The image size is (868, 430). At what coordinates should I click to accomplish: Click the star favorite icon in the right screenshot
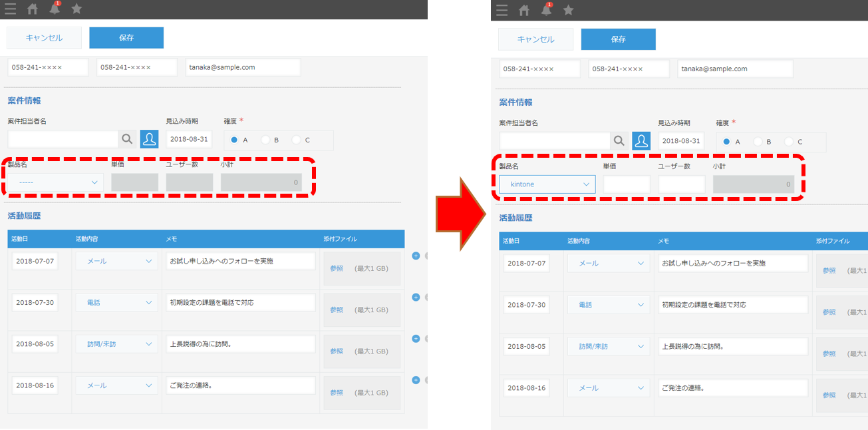[x=568, y=10]
